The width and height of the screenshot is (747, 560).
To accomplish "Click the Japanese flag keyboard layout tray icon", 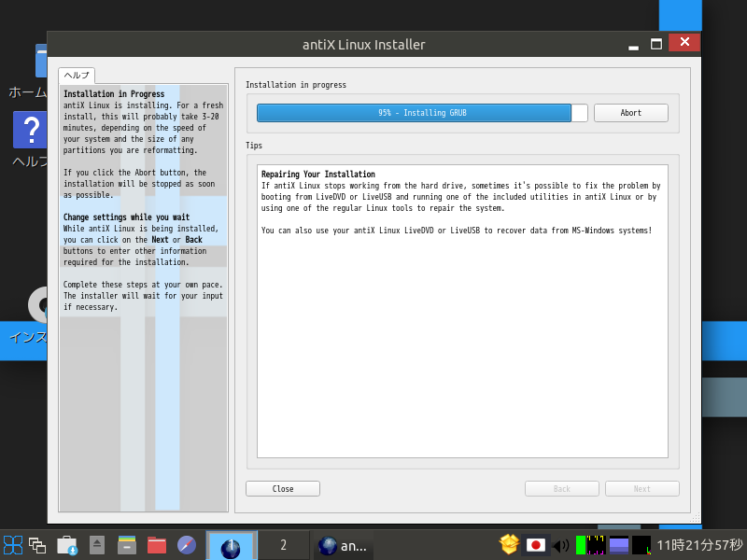I will (x=535, y=545).
